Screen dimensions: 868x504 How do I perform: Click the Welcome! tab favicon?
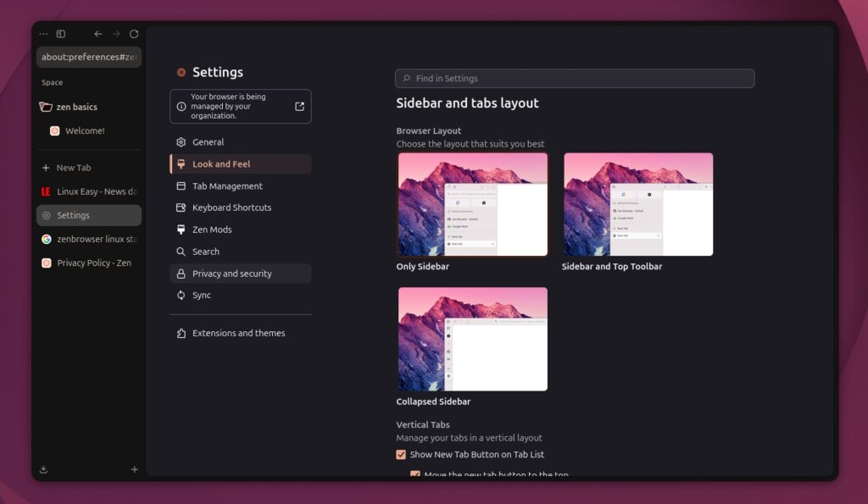coord(55,130)
